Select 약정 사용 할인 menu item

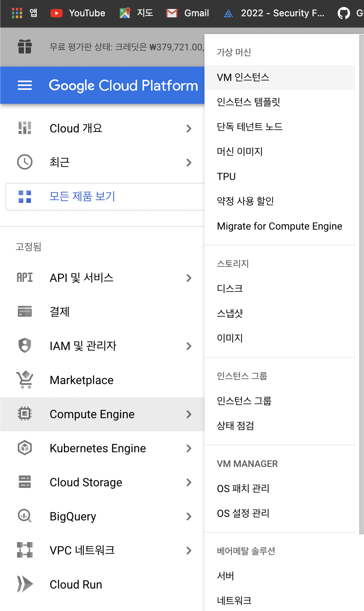tap(280, 201)
